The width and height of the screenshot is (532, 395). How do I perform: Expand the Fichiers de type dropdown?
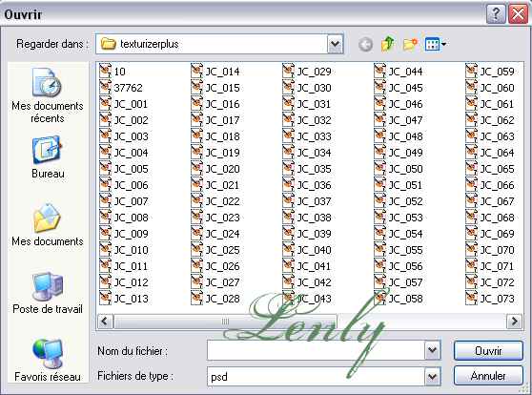point(432,376)
